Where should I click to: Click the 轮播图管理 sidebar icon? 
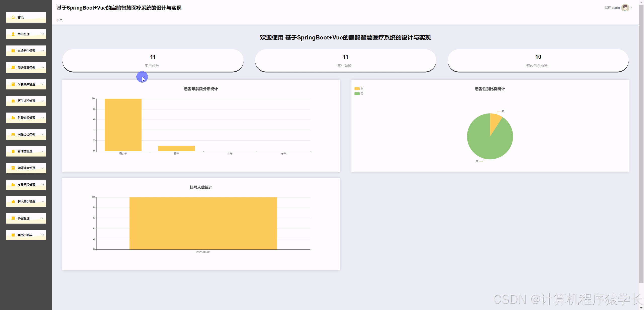(x=13, y=151)
